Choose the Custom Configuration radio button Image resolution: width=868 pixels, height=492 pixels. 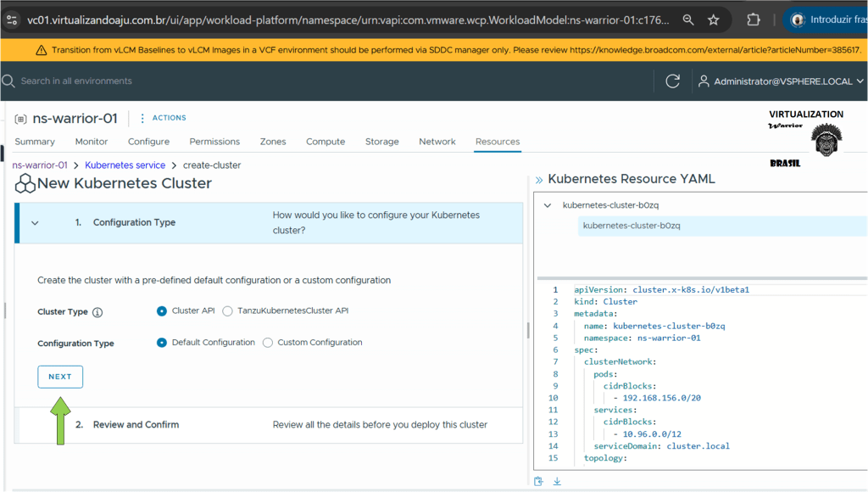coord(268,343)
